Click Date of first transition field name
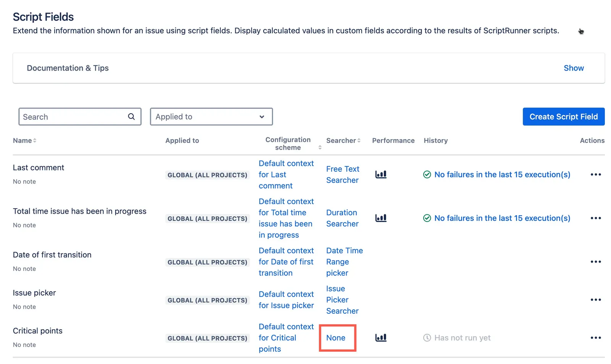 pos(52,254)
